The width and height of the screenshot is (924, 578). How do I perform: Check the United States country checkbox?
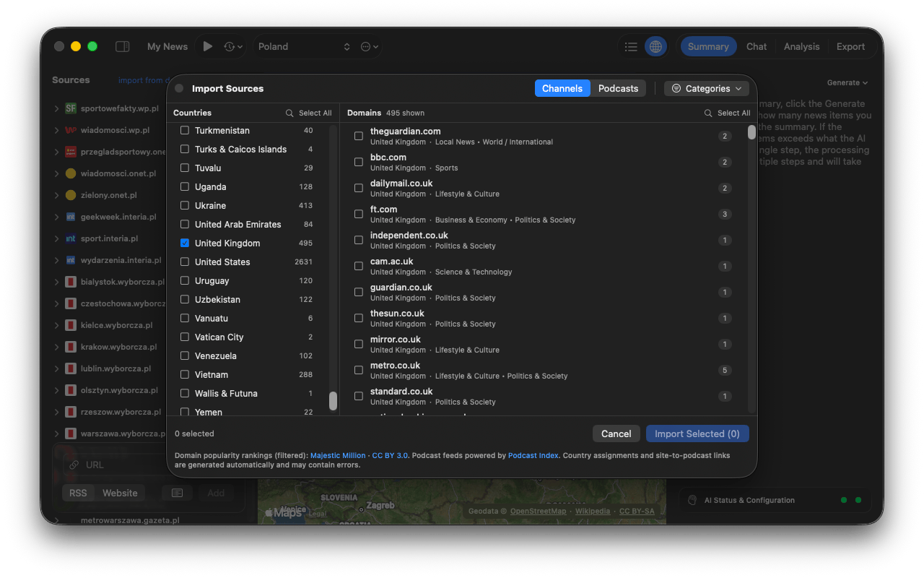(x=185, y=262)
